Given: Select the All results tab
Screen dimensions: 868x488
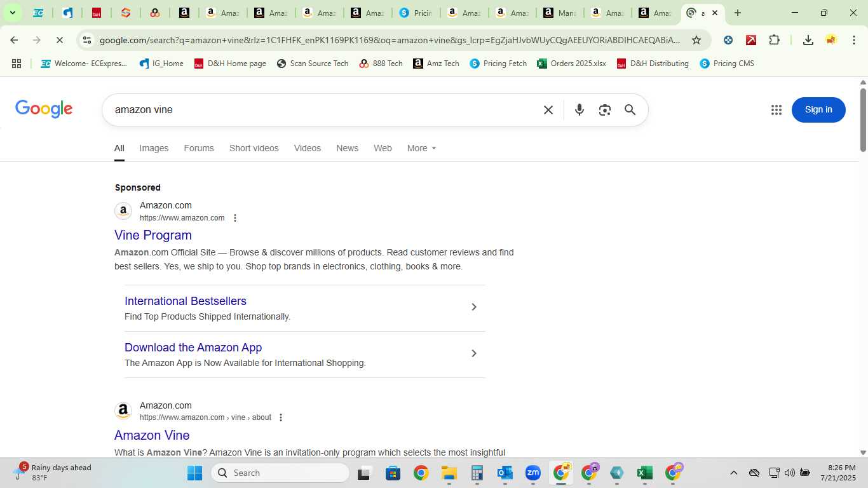Looking at the screenshot, I should tap(119, 148).
